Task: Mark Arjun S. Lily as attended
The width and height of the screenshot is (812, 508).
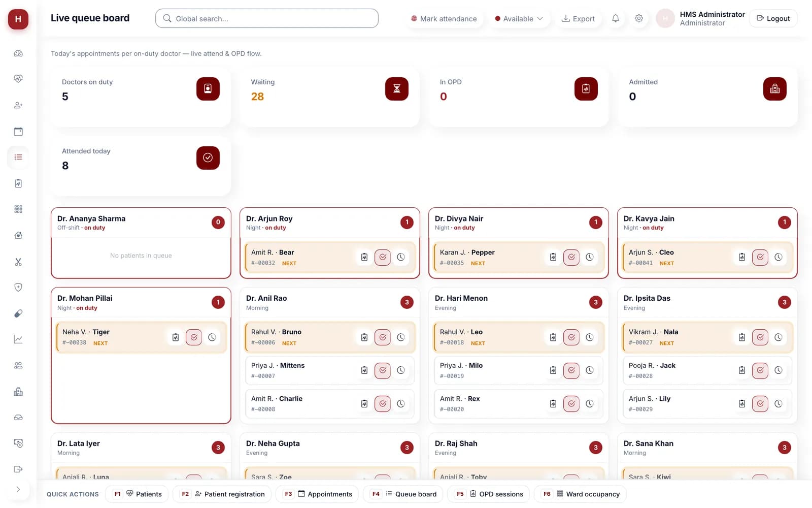Action: click(x=760, y=404)
